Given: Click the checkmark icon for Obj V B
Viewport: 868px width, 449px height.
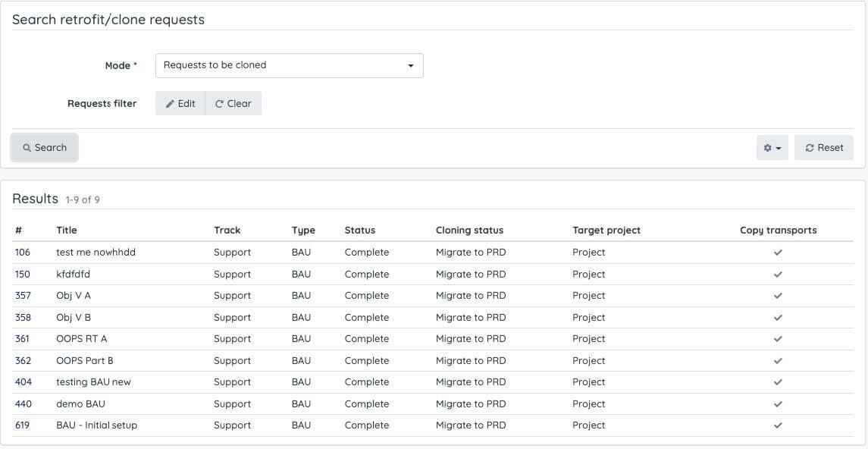Looking at the screenshot, I should (778, 317).
